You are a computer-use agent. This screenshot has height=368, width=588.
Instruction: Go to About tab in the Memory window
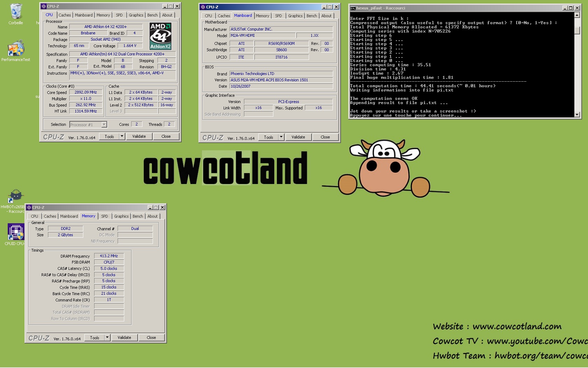[153, 216]
